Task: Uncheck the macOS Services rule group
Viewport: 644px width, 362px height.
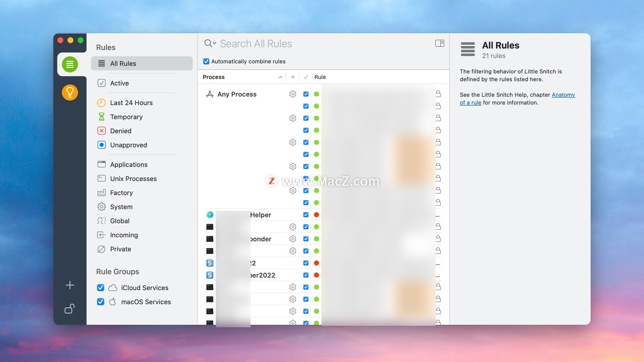Action: [101, 302]
